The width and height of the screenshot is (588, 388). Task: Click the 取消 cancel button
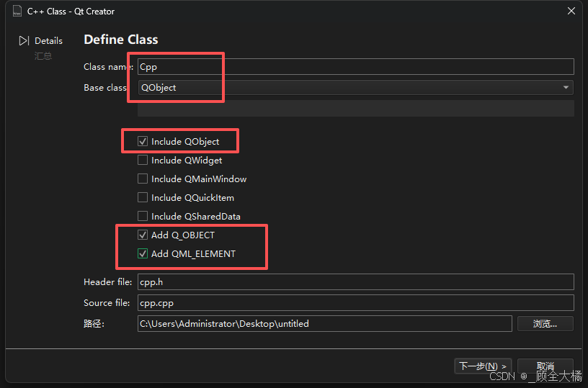(545, 366)
